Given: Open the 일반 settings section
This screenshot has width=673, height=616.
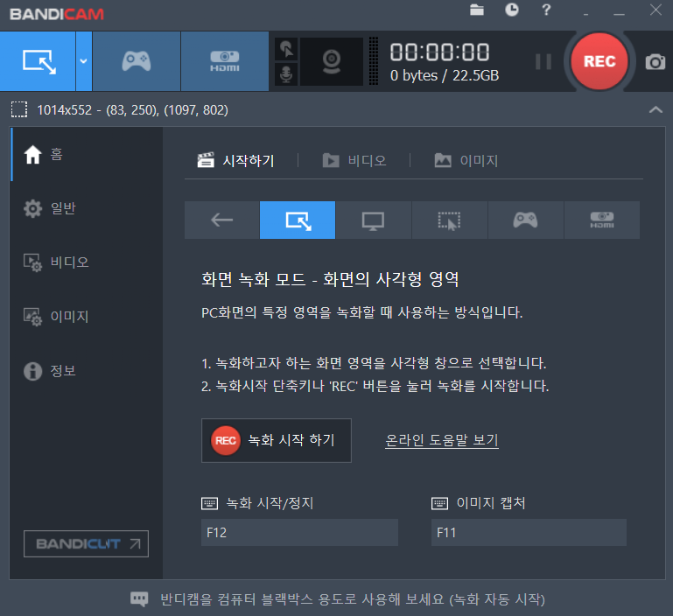Looking at the screenshot, I should click(87, 208).
